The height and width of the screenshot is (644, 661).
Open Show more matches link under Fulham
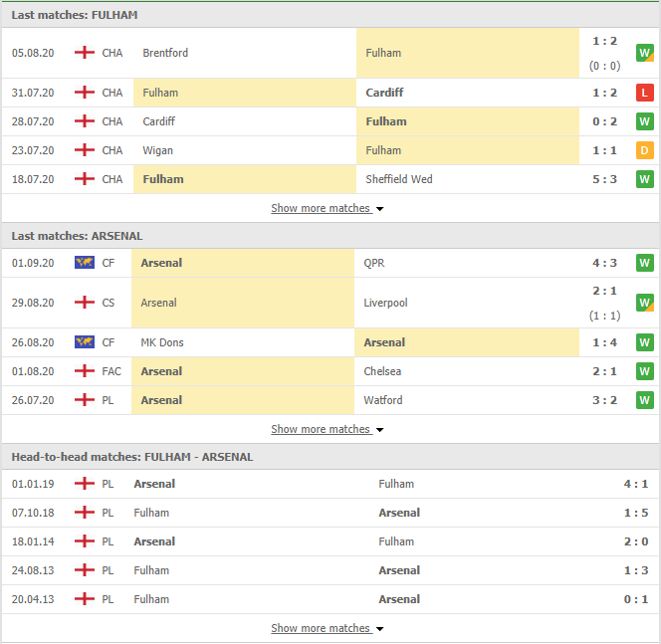point(321,208)
